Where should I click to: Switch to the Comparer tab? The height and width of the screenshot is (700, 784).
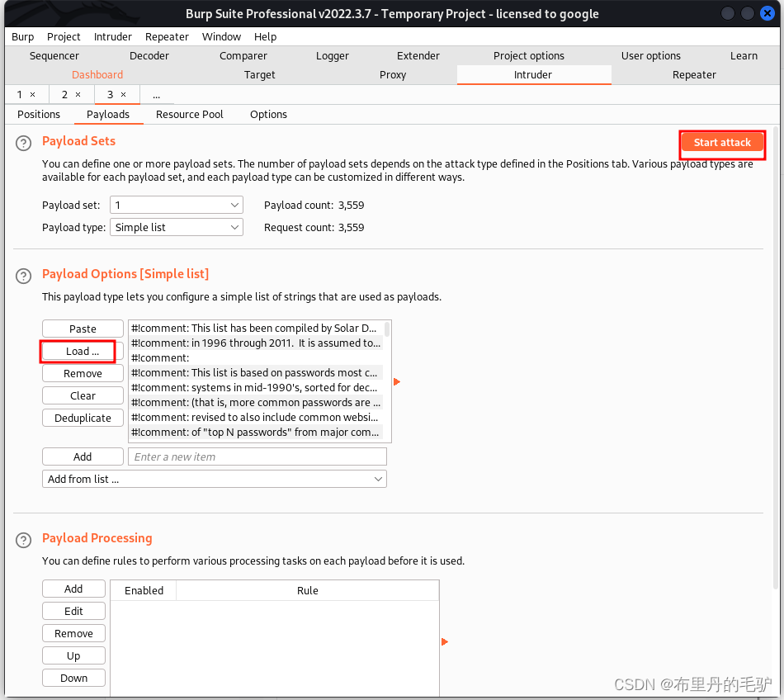[x=243, y=56]
